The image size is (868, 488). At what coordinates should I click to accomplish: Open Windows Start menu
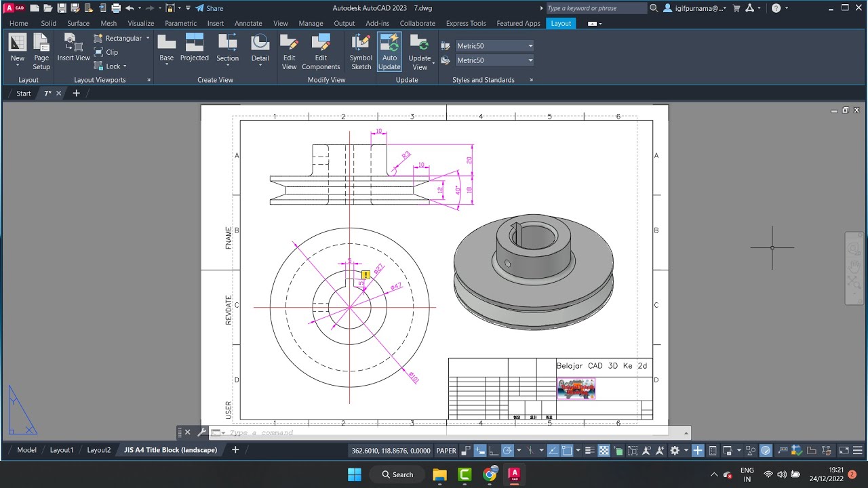click(355, 474)
